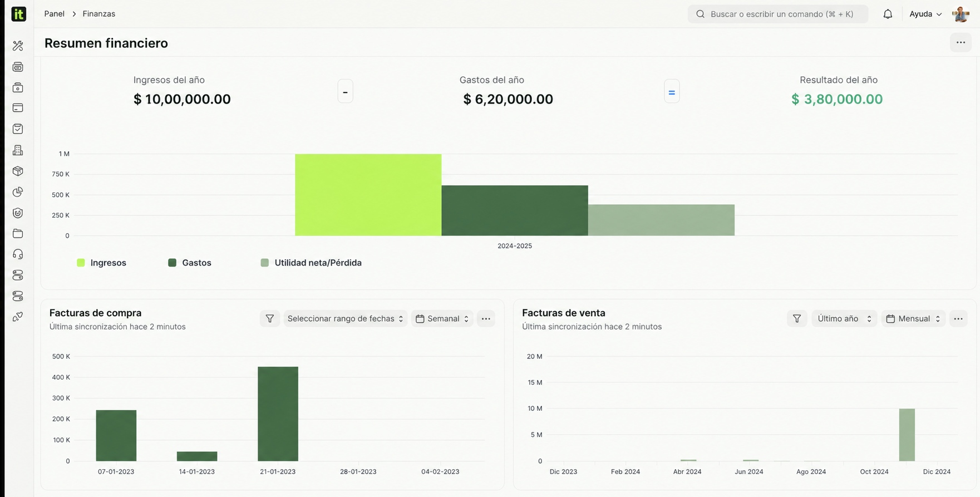
Task: Open the building icon in sidebar
Action: (x=18, y=150)
